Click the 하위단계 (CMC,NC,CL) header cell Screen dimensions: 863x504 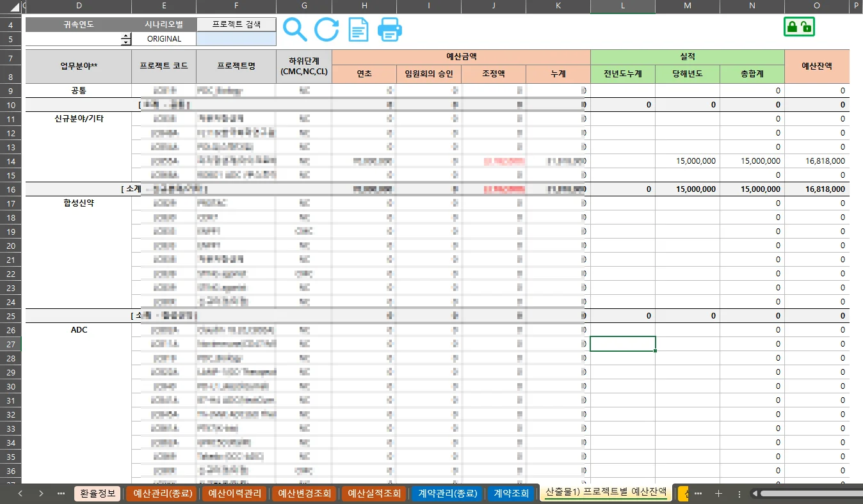pos(304,66)
